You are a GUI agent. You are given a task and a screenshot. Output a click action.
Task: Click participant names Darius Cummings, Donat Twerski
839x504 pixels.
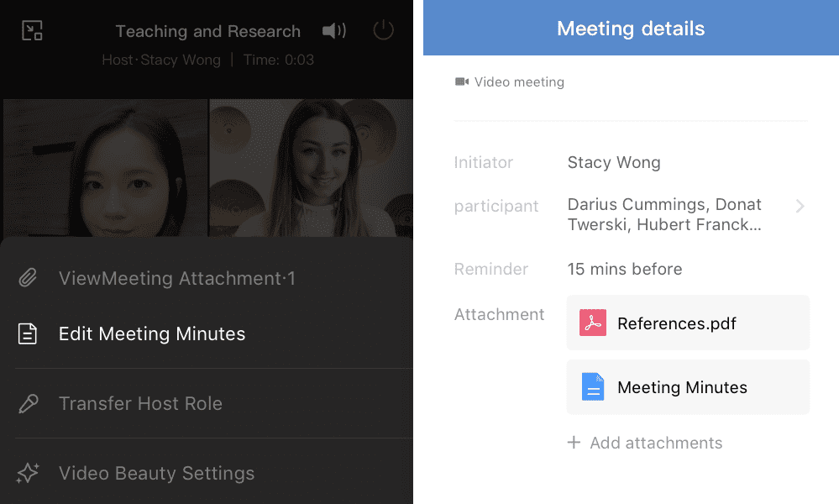(664, 214)
